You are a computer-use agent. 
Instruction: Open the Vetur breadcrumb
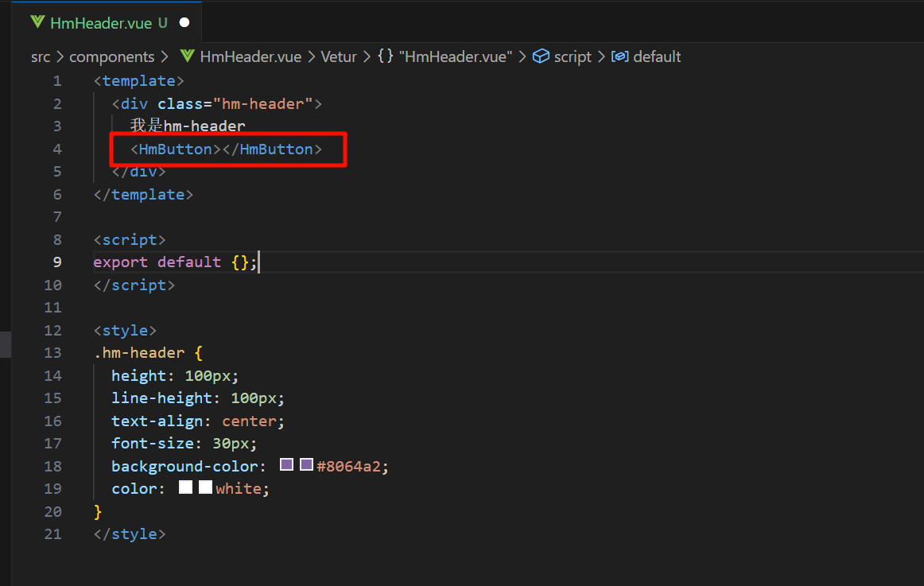339,56
